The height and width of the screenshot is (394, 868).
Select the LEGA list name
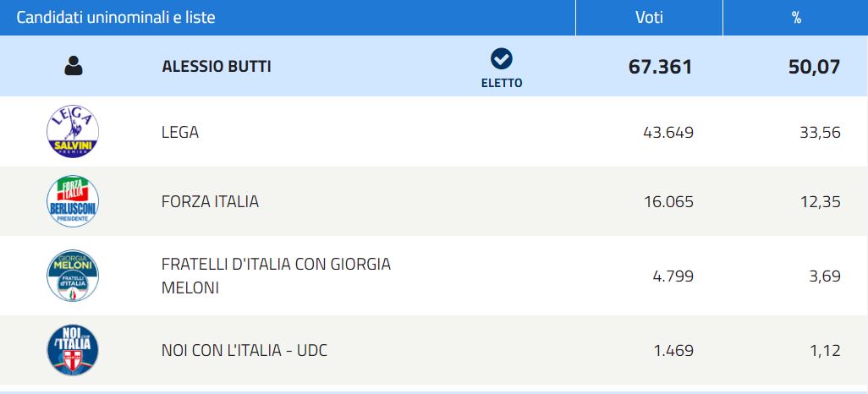180,132
